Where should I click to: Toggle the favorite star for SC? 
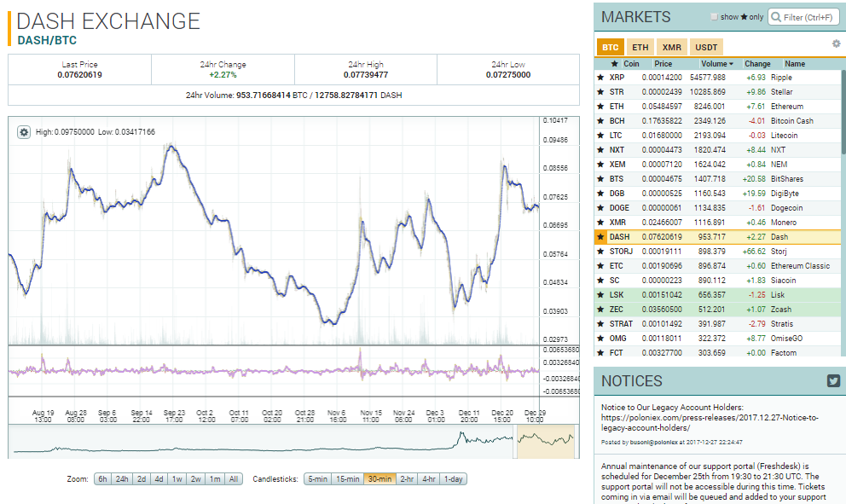(x=600, y=281)
